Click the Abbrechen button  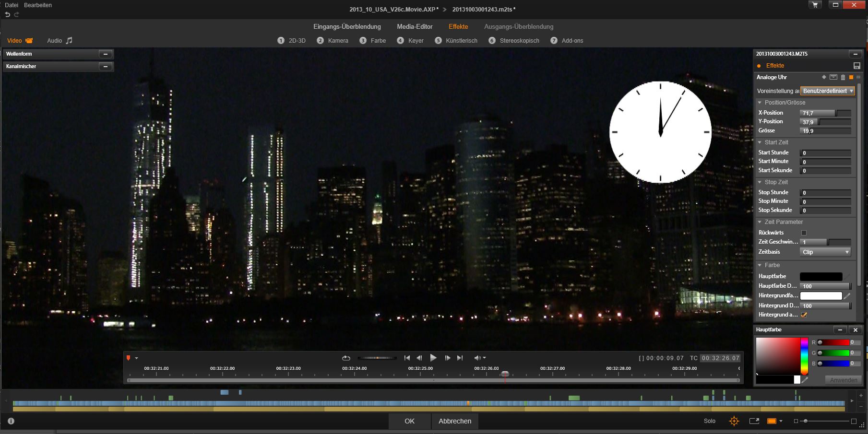[454, 421]
